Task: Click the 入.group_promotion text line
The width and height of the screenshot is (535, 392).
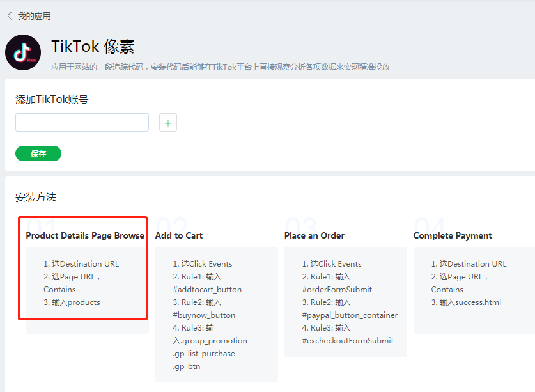Action: 210,341
